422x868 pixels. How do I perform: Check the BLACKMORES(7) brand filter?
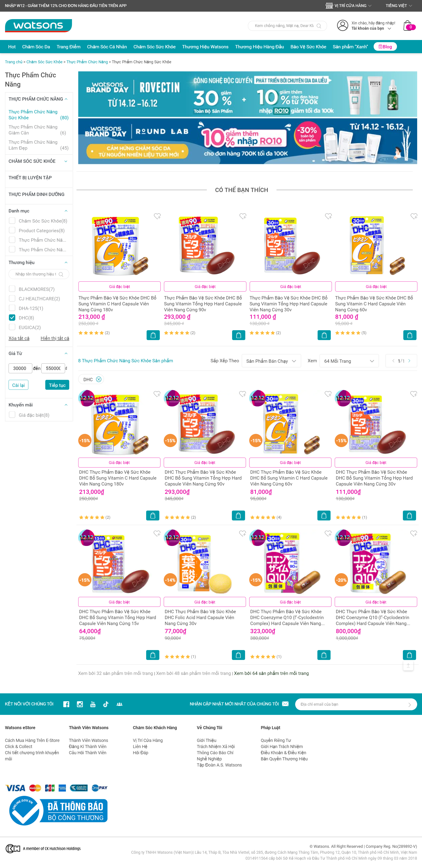tap(12, 289)
